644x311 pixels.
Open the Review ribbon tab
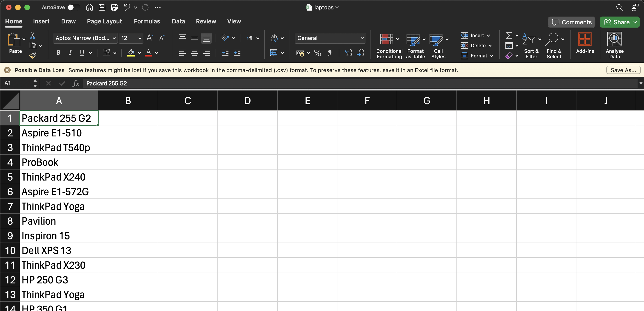(x=206, y=21)
